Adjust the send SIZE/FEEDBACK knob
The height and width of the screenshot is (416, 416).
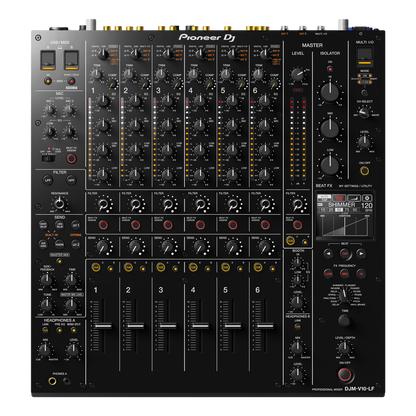47,279
